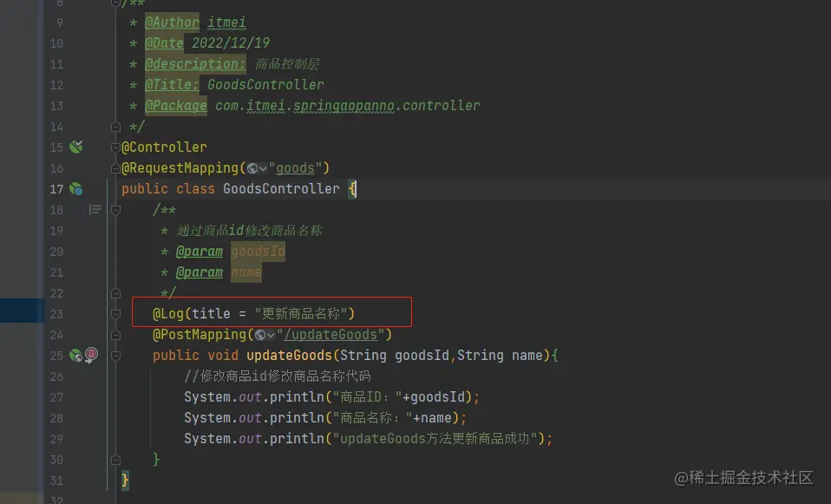Click the comment "//修改商品id修改商品名称代码"
Image resolution: width=831 pixels, height=504 pixels.
coord(278,376)
